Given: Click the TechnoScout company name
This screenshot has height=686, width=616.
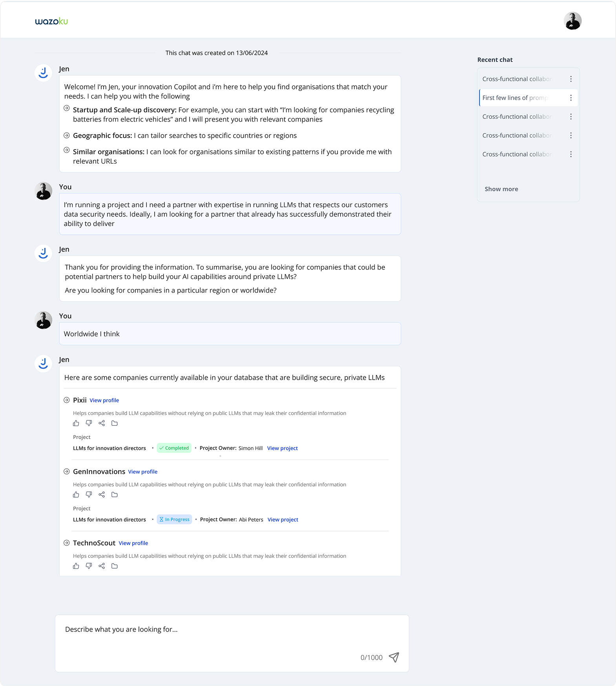Looking at the screenshot, I should (x=94, y=543).
